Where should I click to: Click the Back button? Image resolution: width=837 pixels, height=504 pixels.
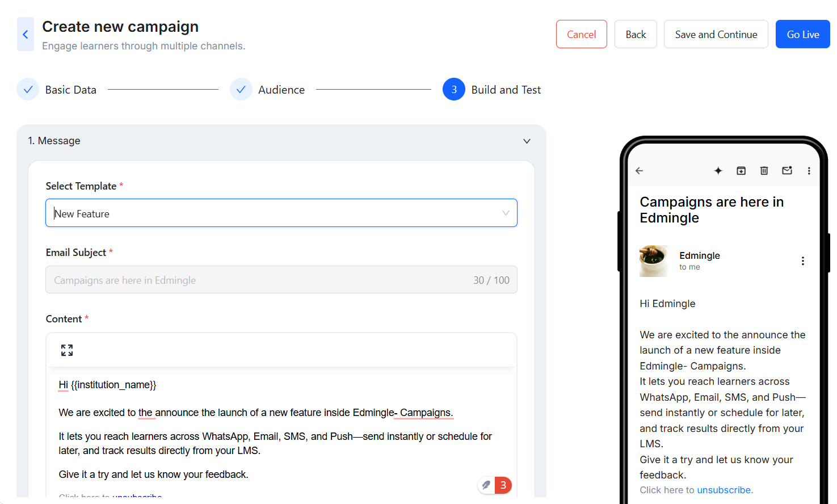(636, 34)
